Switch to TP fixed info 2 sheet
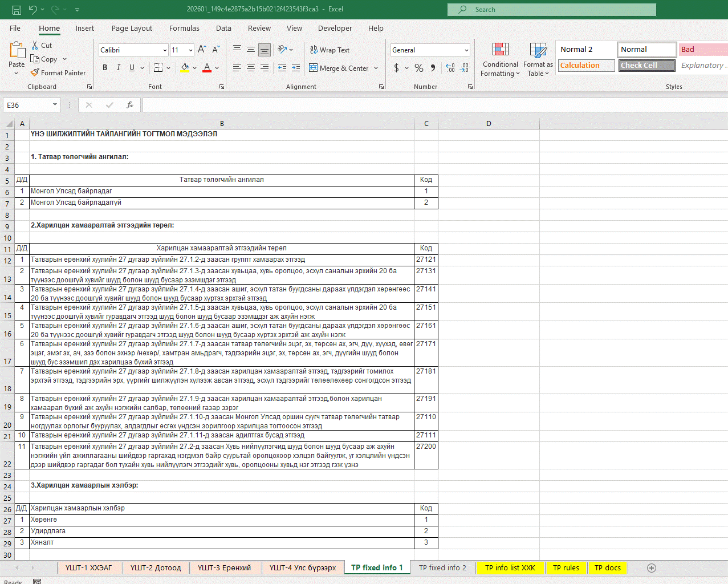728x584 pixels. 442,567
